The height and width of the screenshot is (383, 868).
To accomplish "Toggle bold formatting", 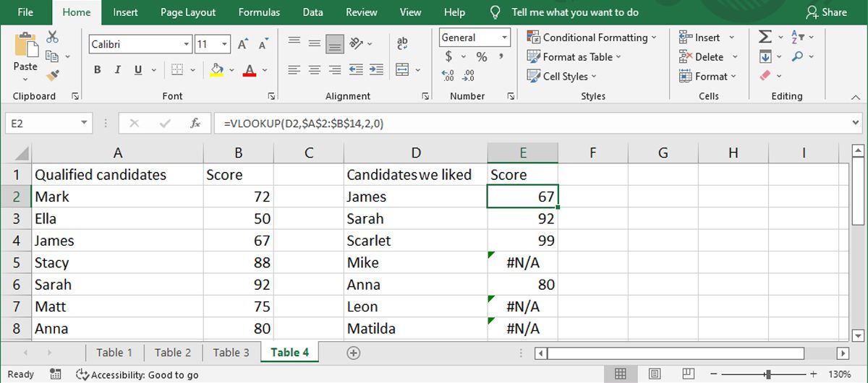I will pos(98,70).
